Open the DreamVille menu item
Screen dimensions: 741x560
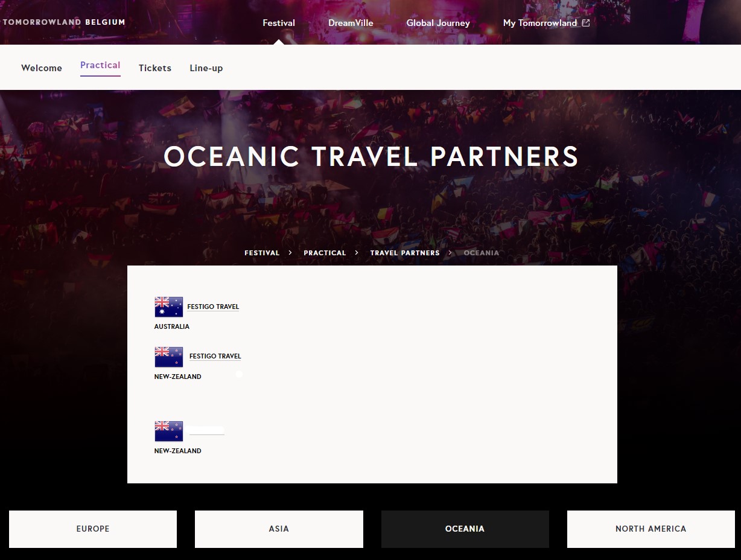click(351, 23)
